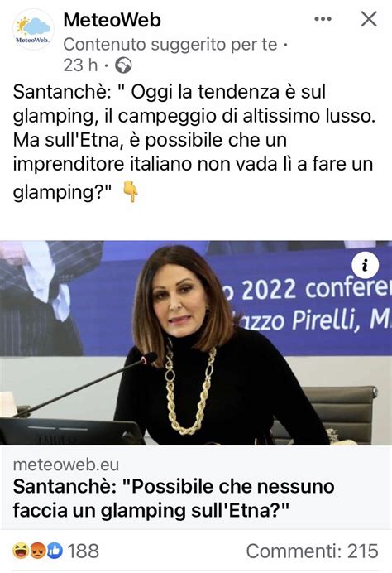Click the blue thumbs-up reaction icon
This screenshot has width=392, height=573.
54,551
